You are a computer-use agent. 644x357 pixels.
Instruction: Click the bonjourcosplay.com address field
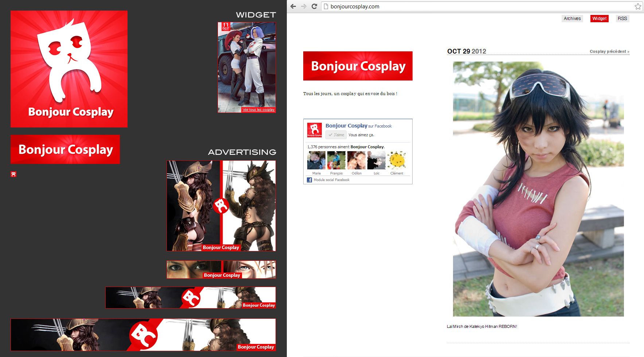pyautogui.click(x=481, y=6)
